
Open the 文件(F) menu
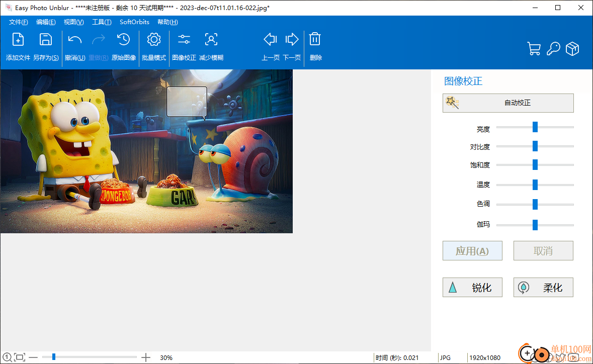coord(18,22)
